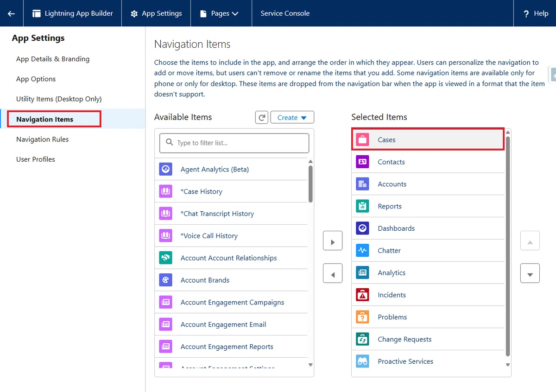Remove item with left arrow button
The height and width of the screenshot is (392, 556).
coord(333,273)
